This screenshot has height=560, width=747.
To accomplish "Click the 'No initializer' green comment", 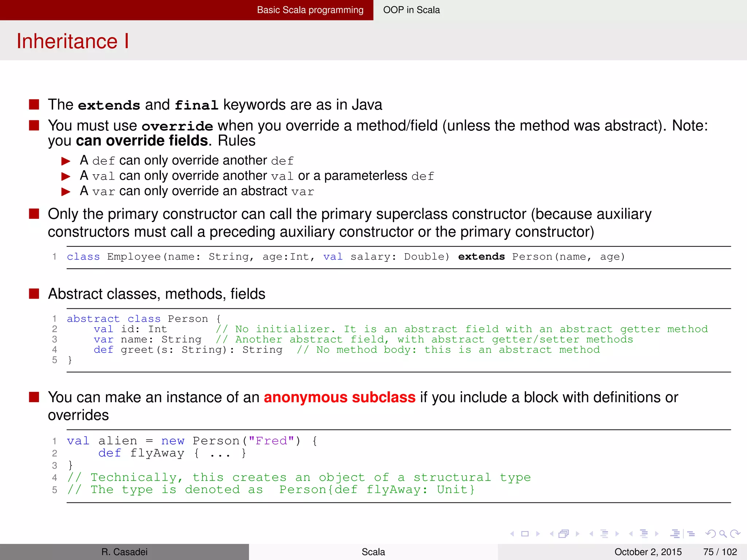I will [x=461, y=329].
